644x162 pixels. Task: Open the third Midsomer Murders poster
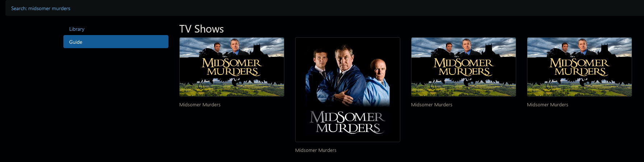pos(464,67)
